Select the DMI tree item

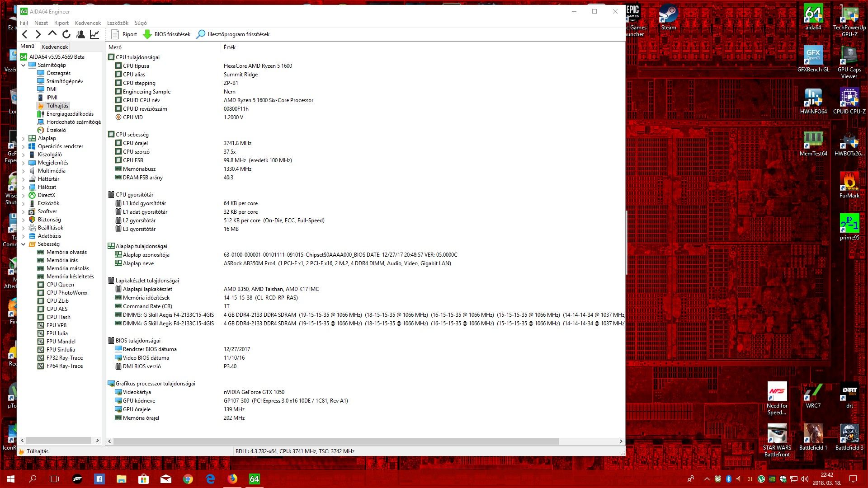[x=52, y=89]
